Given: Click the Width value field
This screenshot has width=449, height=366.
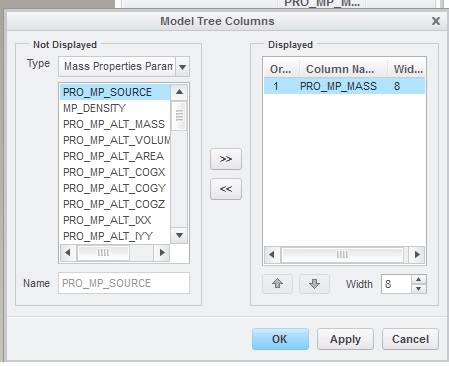Looking at the screenshot, I should point(396,284).
